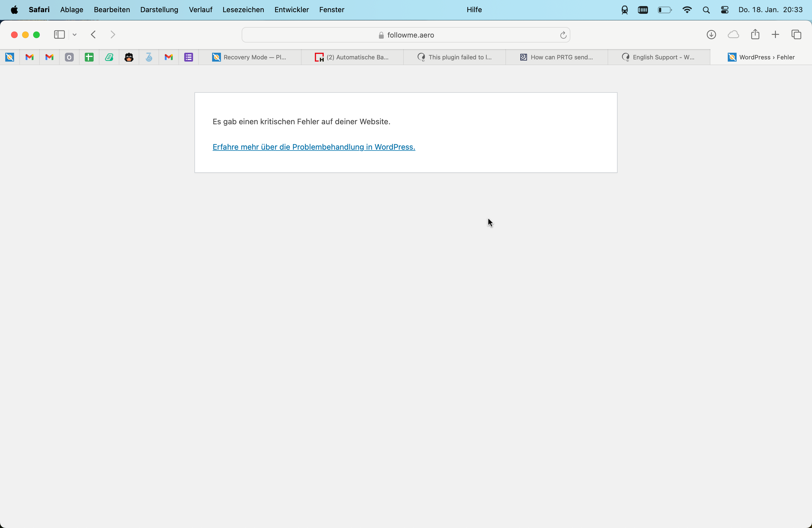
Task: Open the first pinned Gmail tab
Action: (x=30, y=57)
